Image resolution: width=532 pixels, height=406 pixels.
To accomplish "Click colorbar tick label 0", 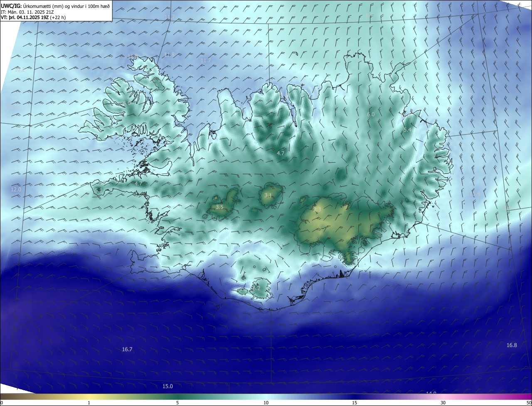I will point(2,403).
